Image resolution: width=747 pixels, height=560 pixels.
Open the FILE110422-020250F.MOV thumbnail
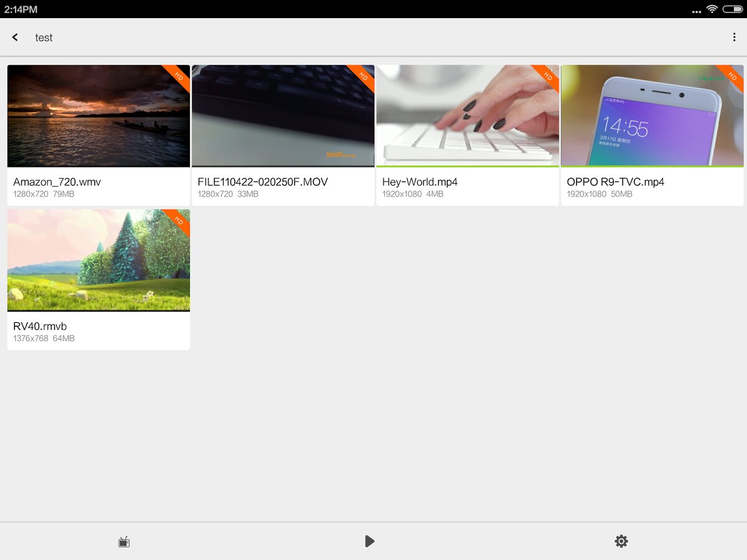click(283, 116)
